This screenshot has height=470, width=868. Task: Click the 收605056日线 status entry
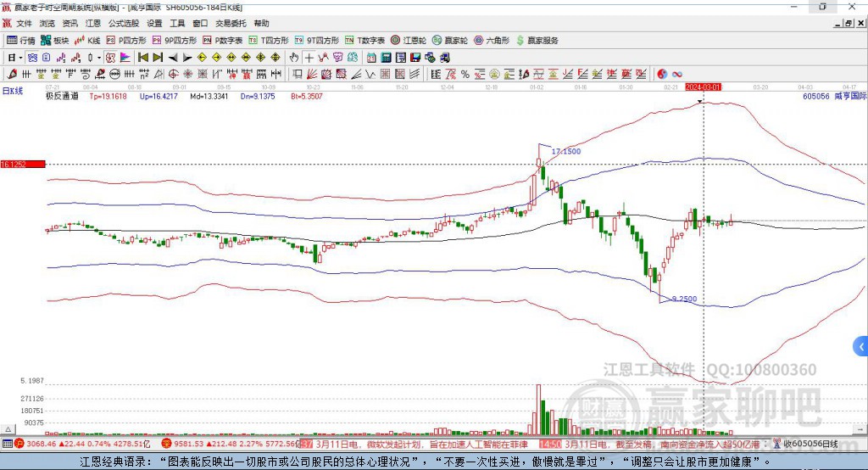tap(810, 444)
